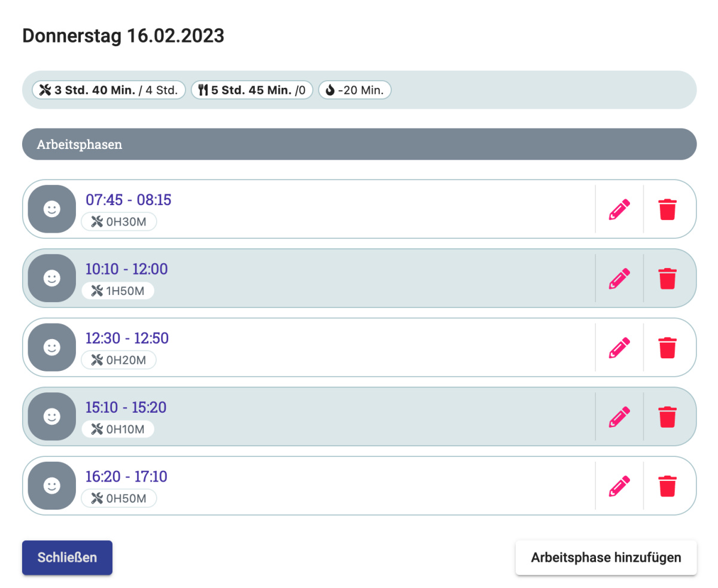
Task: Click the 3 Std. 40 Min. work time chip
Action: click(109, 90)
